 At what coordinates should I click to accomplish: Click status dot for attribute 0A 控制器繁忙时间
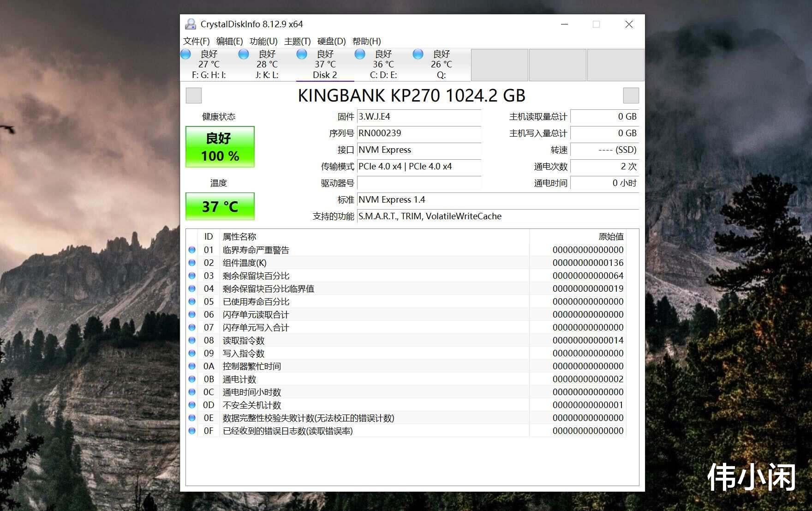pyautogui.click(x=192, y=366)
